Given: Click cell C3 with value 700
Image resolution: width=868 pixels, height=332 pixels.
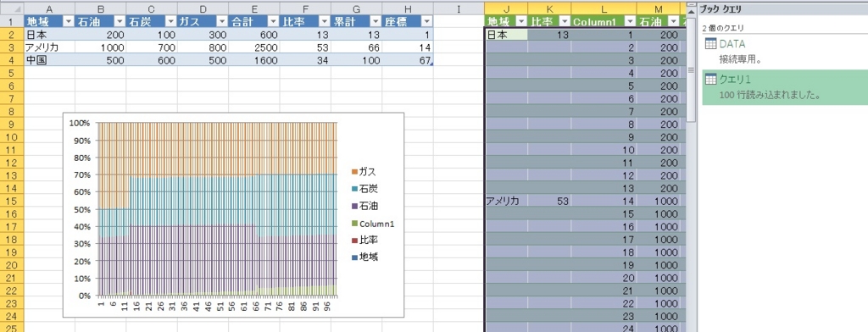Looking at the screenshot, I should [x=152, y=47].
